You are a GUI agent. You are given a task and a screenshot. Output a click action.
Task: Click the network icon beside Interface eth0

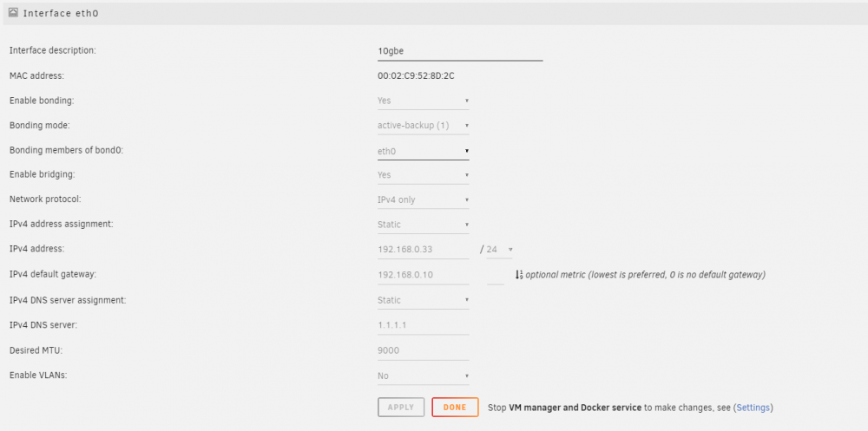point(13,13)
